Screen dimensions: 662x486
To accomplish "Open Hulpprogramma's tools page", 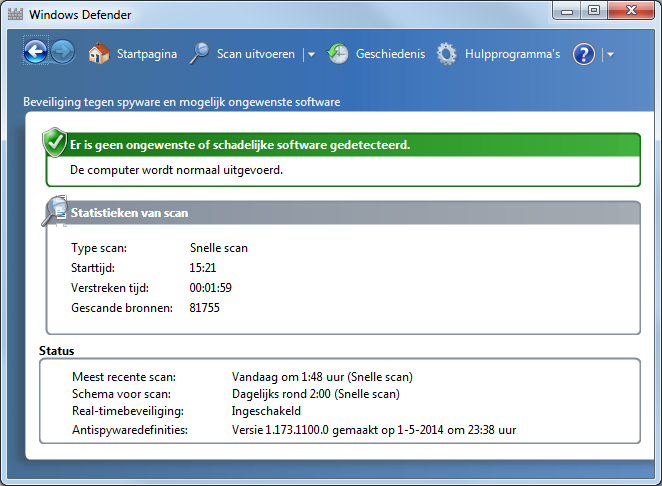I will pos(512,54).
